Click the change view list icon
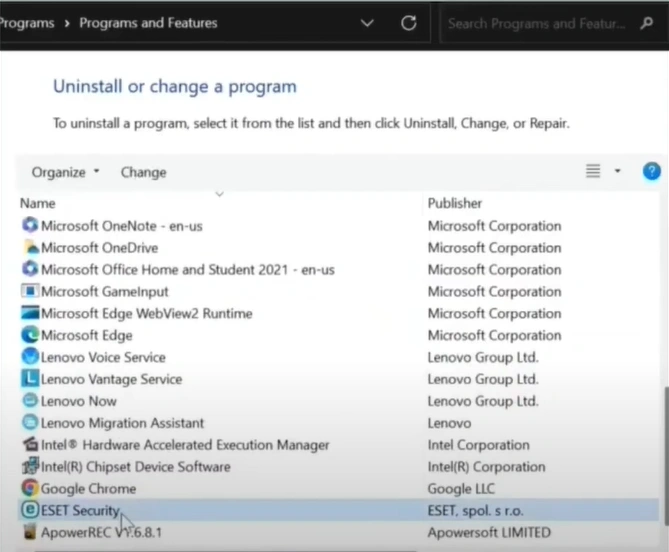The width and height of the screenshot is (669, 552). click(593, 171)
